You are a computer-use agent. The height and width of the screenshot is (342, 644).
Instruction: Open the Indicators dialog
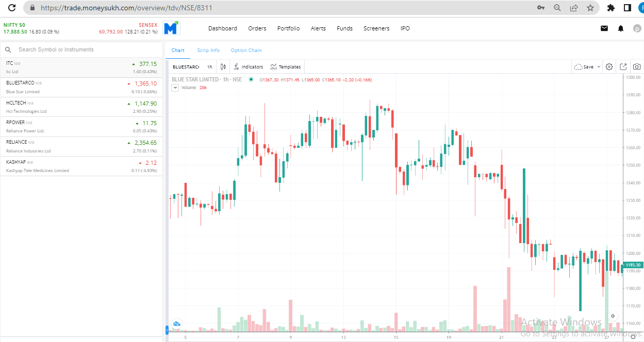248,66
